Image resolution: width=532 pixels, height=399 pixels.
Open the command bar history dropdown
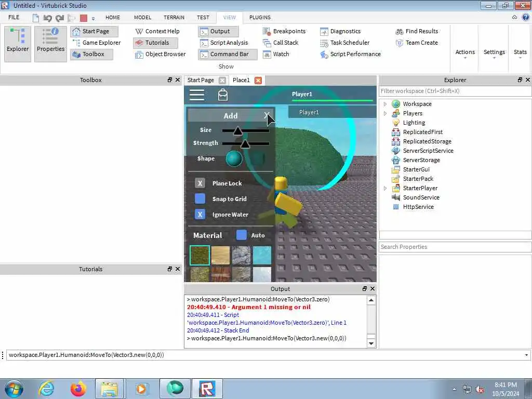click(526, 355)
